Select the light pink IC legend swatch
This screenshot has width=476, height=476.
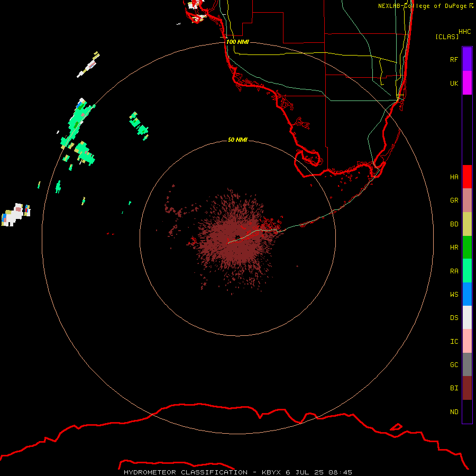(467, 341)
